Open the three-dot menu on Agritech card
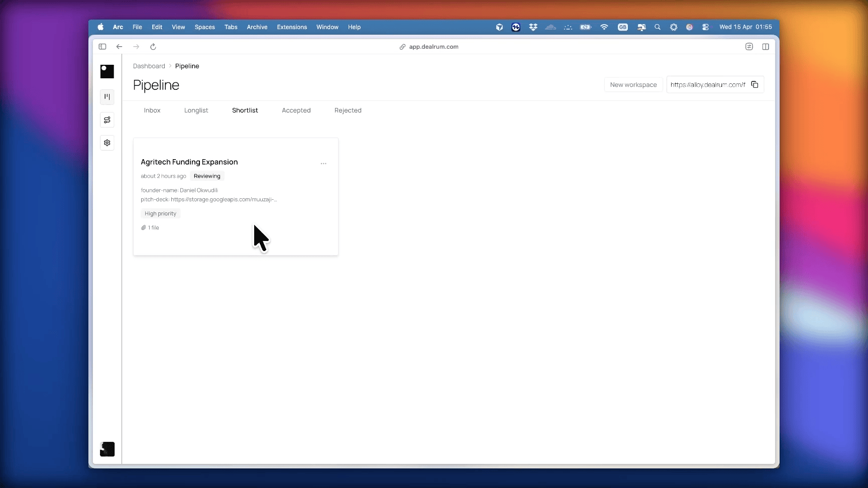The height and width of the screenshot is (488, 868). pos(323,164)
